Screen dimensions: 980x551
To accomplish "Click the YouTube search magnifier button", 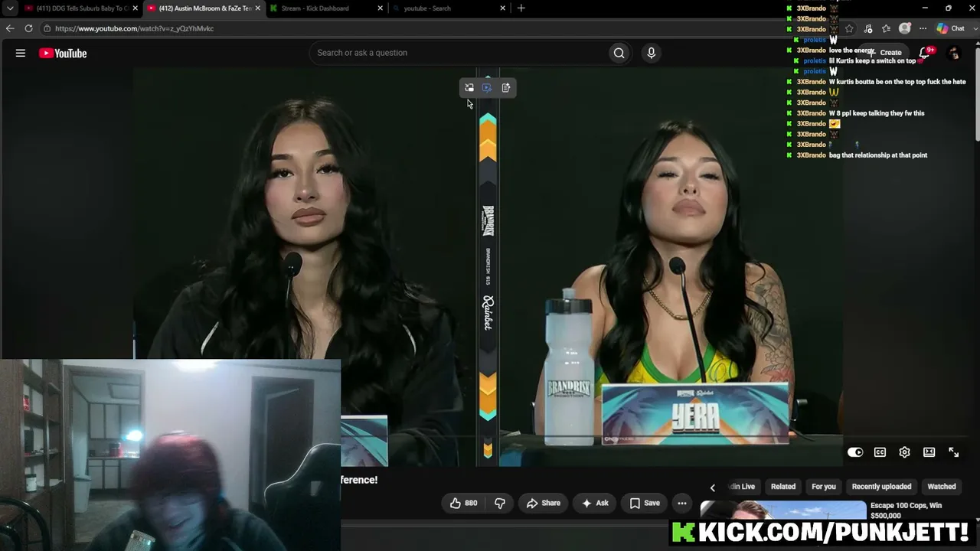I will pyautogui.click(x=619, y=53).
